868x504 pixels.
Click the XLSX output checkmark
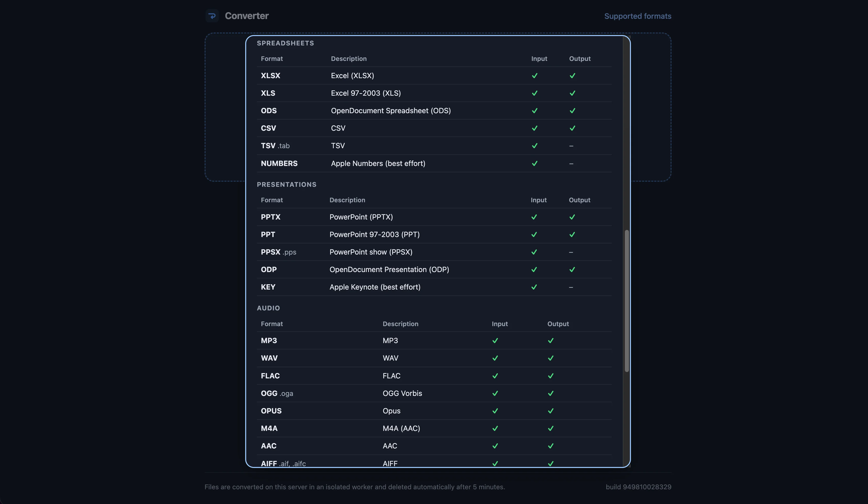click(x=573, y=75)
